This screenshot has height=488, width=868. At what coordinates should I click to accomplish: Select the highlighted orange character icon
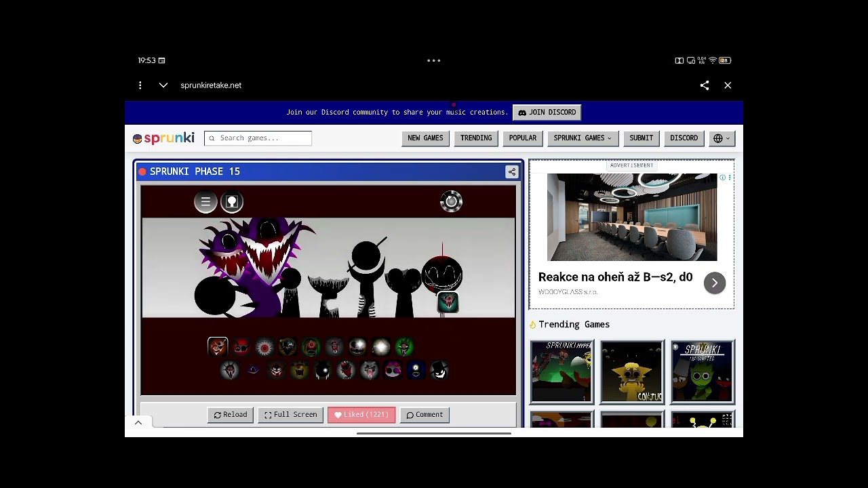[218, 347]
